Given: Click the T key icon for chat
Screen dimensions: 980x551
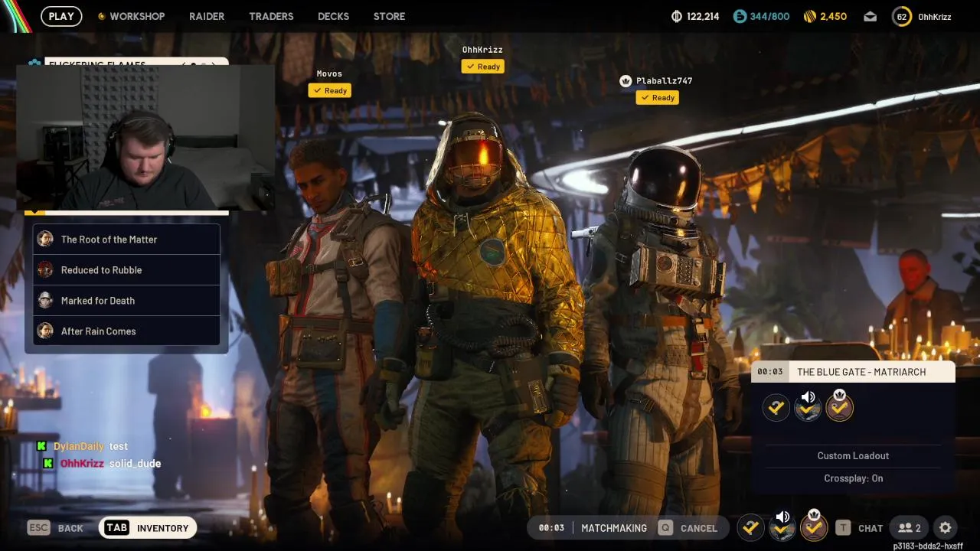Looking at the screenshot, I should (x=843, y=528).
